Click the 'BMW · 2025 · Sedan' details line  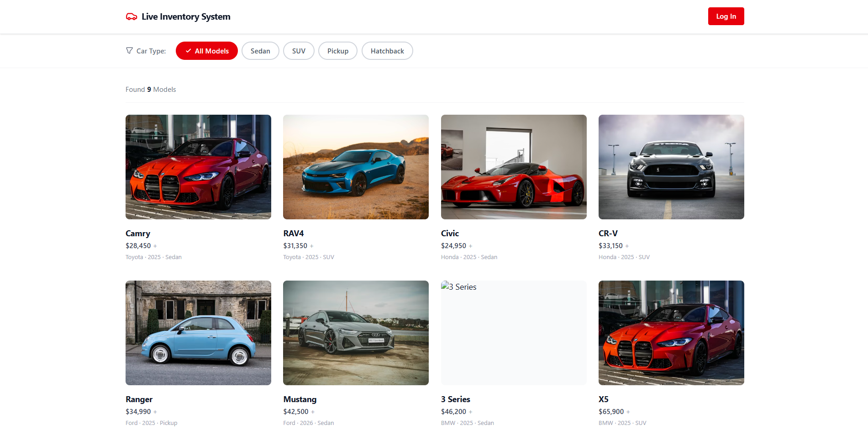pyautogui.click(x=468, y=423)
